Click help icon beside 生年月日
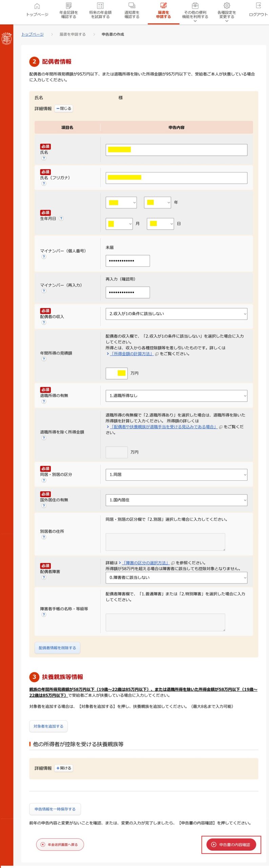 click(61, 218)
